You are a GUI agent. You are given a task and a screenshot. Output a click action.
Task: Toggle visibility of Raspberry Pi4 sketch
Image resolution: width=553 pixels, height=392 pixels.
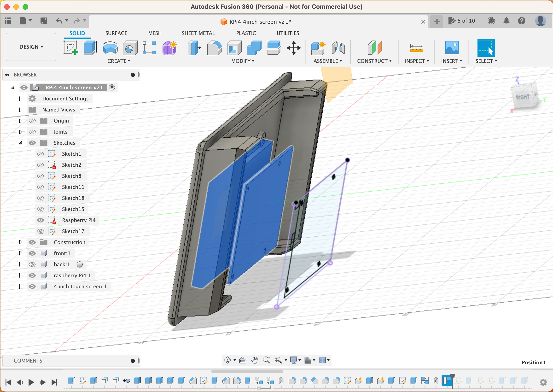point(41,220)
